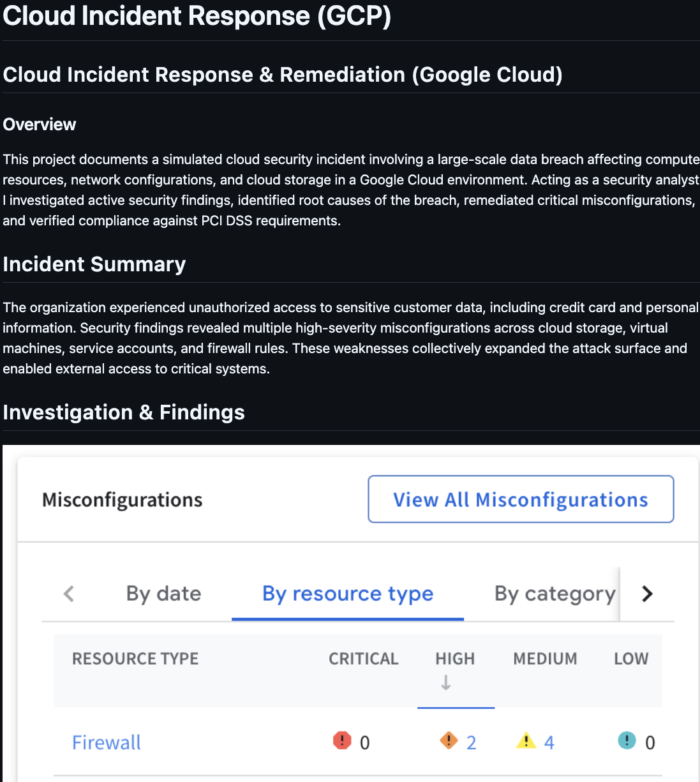700x782 pixels.
Task: Click the yellow medium severity warning triangle
Action: (526, 741)
